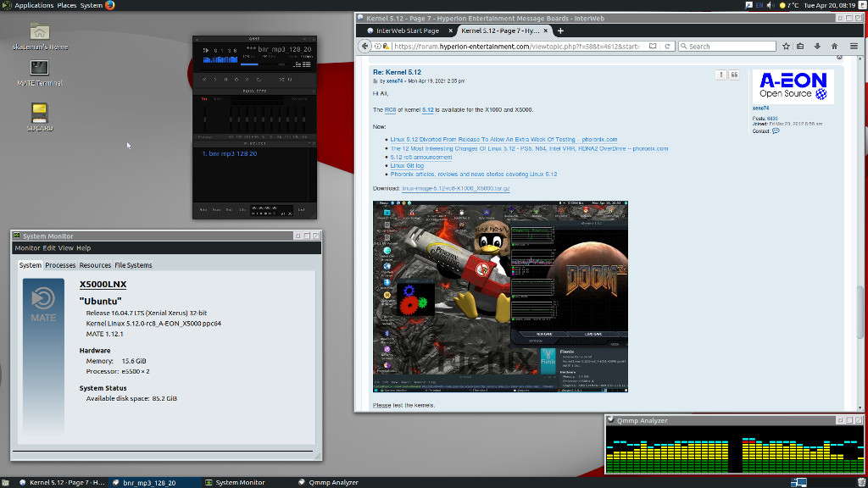
Task: Open the 12 Most Interesting Changes link
Action: (x=529, y=148)
